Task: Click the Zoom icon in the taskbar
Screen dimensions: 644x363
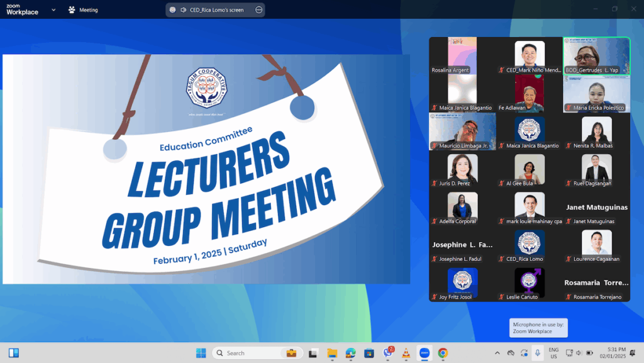Action: click(425, 353)
